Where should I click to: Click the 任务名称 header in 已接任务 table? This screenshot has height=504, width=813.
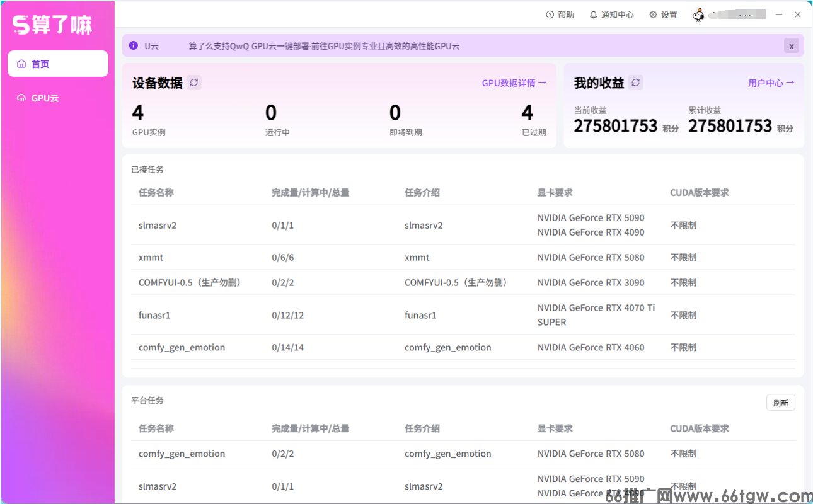coord(156,193)
